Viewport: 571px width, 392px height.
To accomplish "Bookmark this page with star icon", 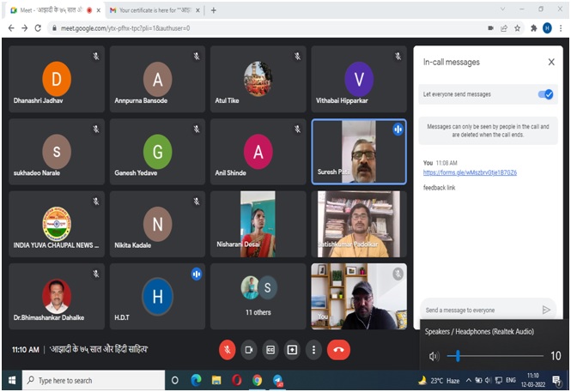I will [x=518, y=27].
